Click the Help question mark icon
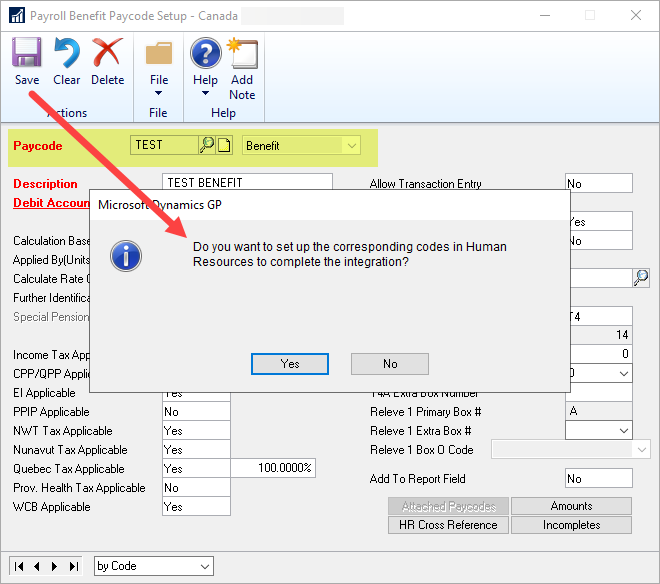The image size is (660, 584). pyautogui.click(x=205, y=54)
